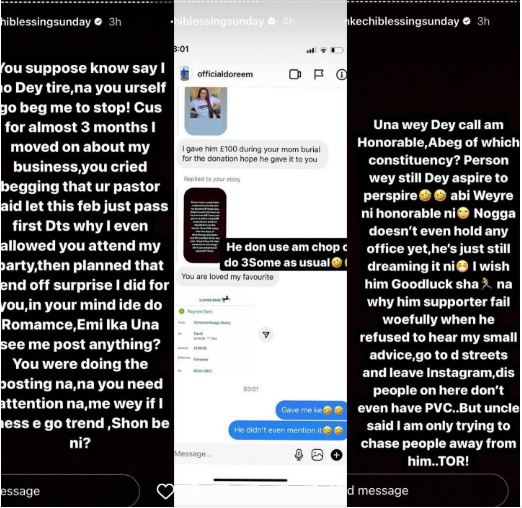Focus the message field on left story
Image resolution: width=522 pixels, height=508 pixels.
point(70,491)
